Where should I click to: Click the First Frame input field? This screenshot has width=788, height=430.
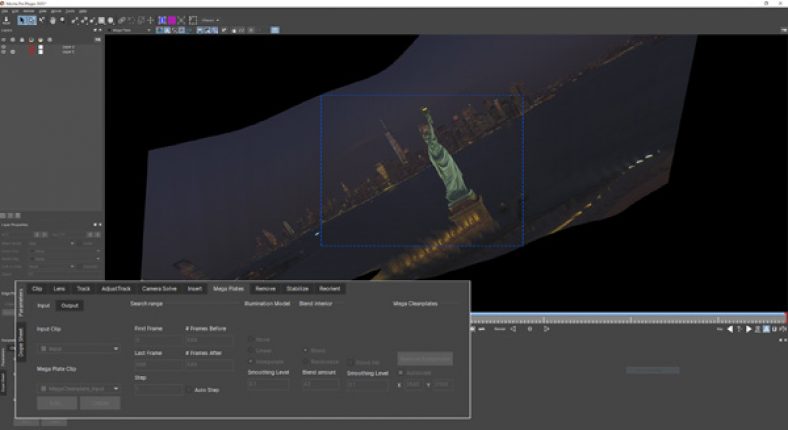(x=157, y=340)
